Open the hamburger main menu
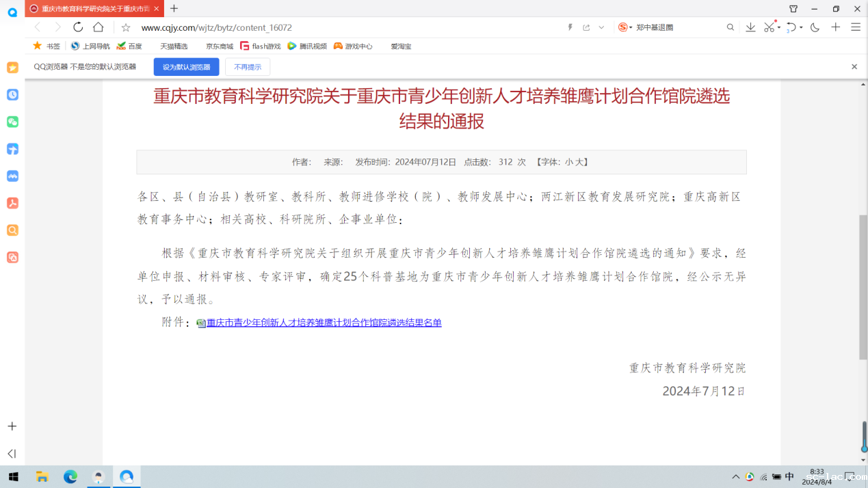Screen dimensions: 868x488 tap(855, 28)
